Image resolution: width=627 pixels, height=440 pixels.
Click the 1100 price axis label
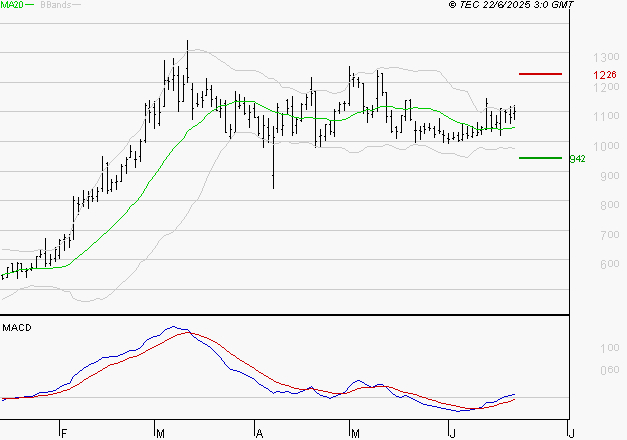(x=606, y=116)
